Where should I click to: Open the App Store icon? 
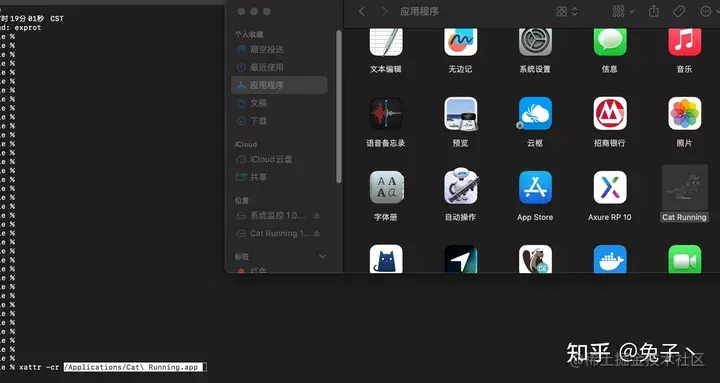[x=535, y=187]
